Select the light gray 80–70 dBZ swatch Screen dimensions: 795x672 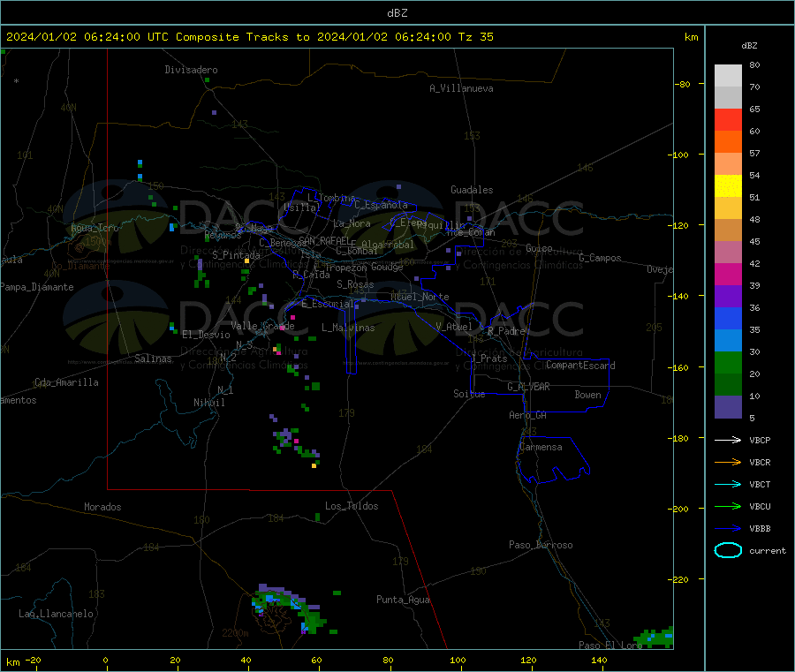coord(728,76)
